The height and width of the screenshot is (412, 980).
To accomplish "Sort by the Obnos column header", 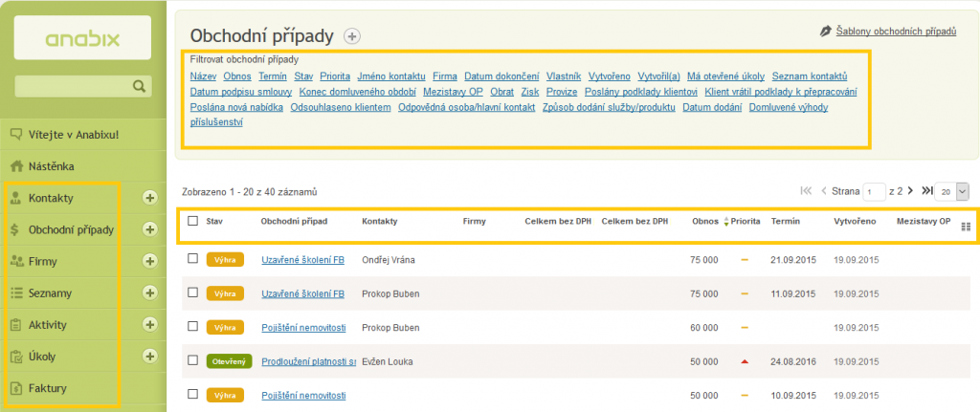I will (x=705, y=221).
